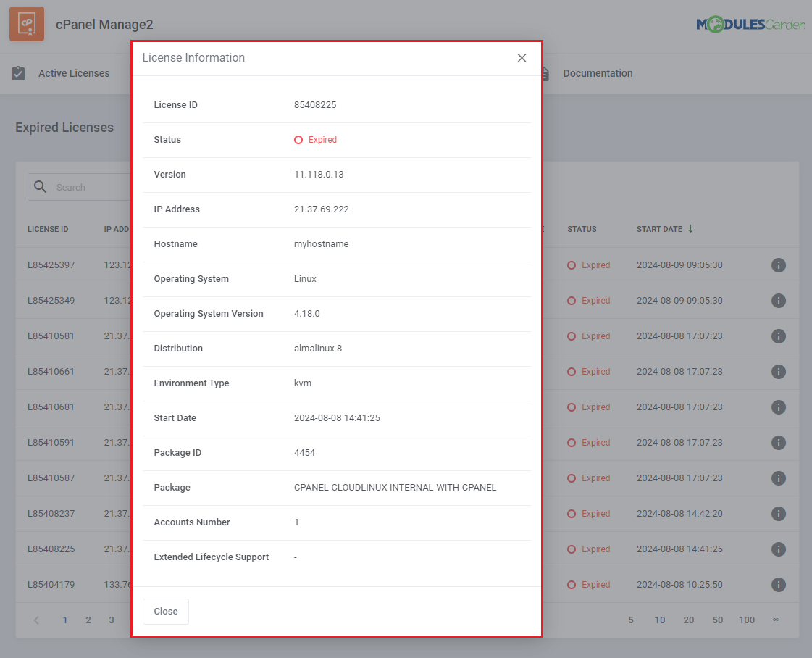Show 5 entries per page
Image resolution: width=812 pixels, height=658 pixels.
[x=631, y=620]
